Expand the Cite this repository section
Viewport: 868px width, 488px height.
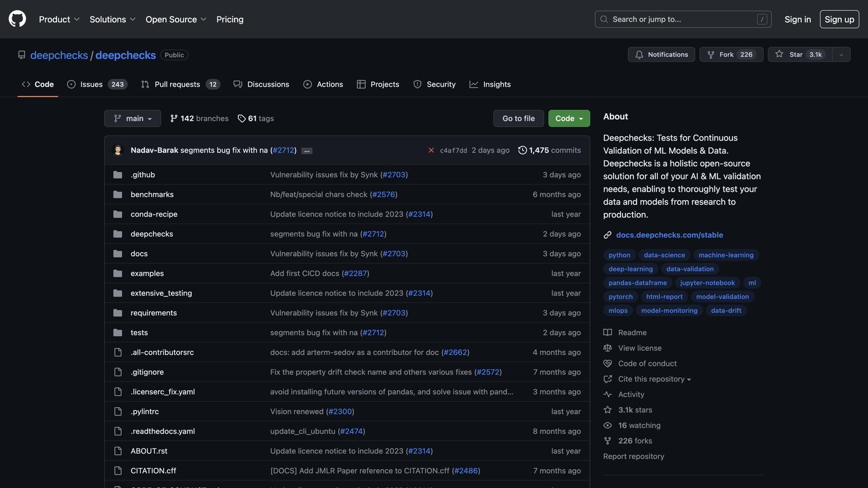pos(651,379)
